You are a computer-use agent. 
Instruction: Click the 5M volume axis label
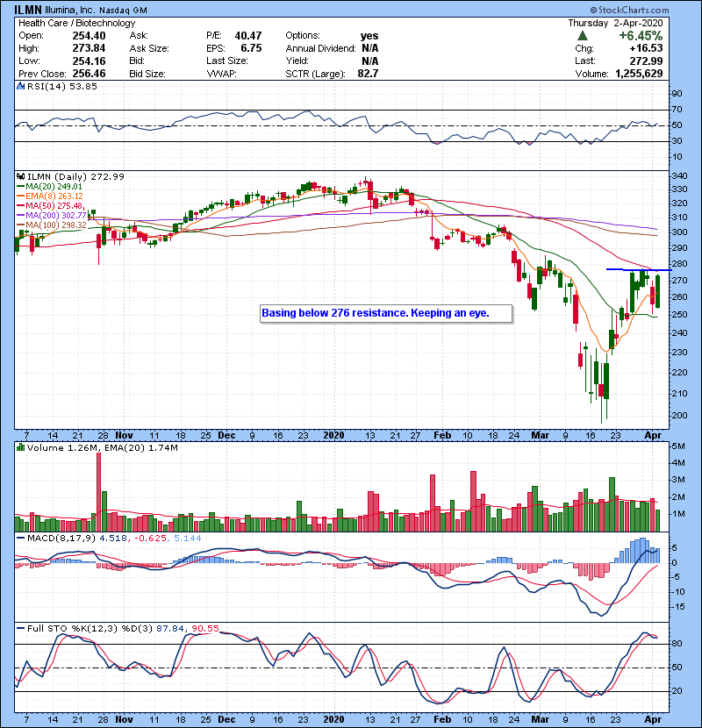(x=678, y=446)
